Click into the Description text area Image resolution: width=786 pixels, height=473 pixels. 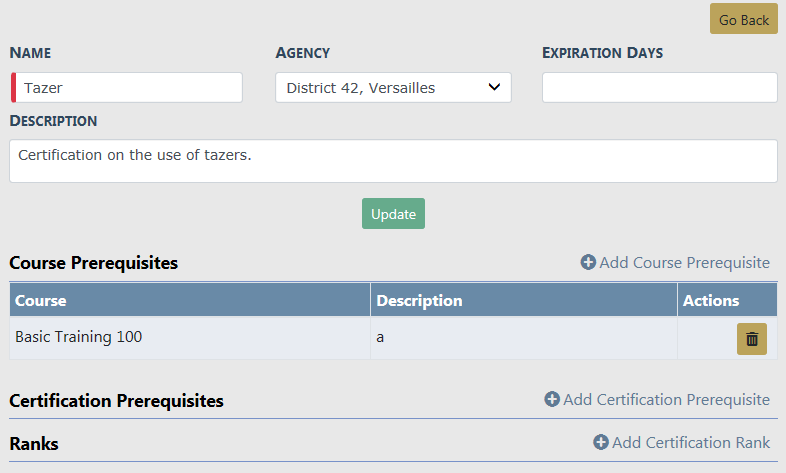point(393,161)
